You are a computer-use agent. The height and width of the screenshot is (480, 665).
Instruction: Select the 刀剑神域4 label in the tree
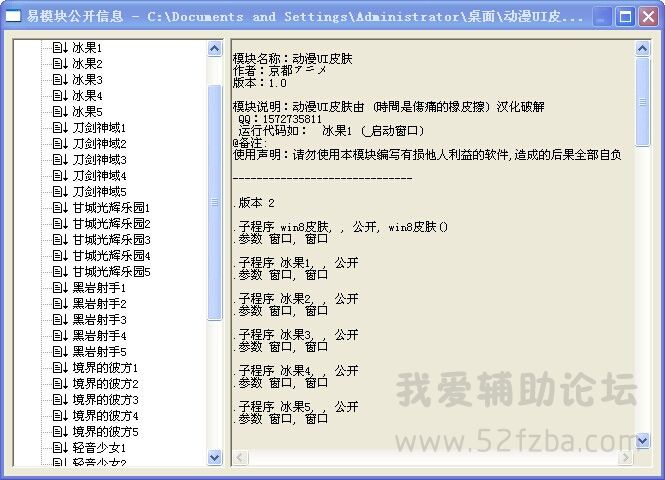point(99,176)
